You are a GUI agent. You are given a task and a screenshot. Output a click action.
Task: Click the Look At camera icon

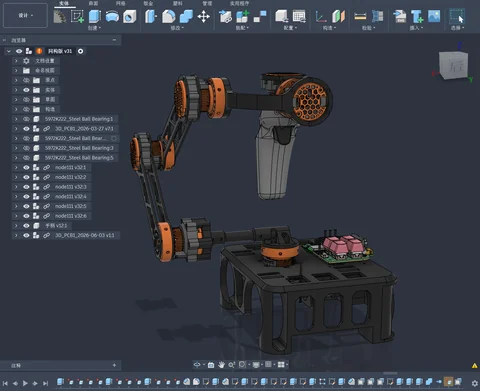click(211, 365)
